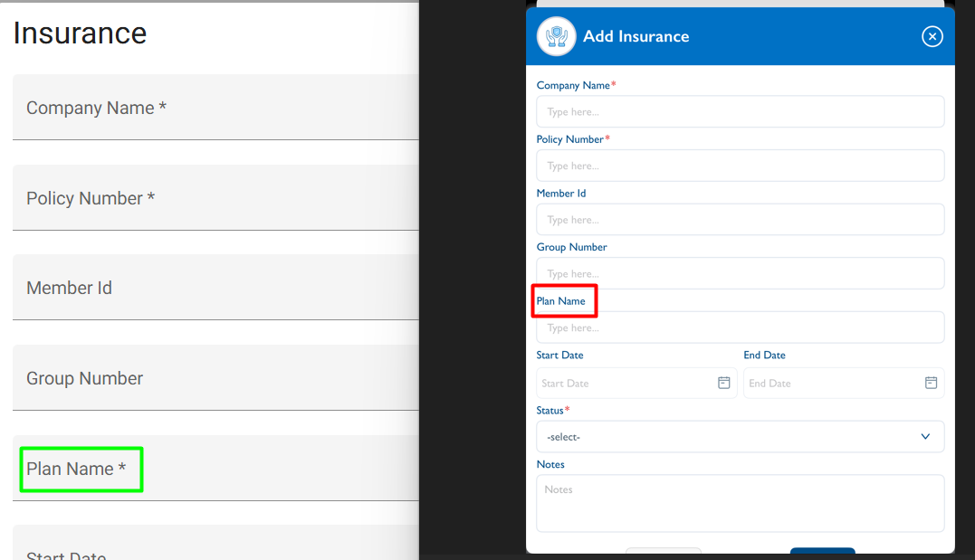This screenshot has width=975, height=560.
Task: Click inside the Notes text area
Action: tap(740, 503)
